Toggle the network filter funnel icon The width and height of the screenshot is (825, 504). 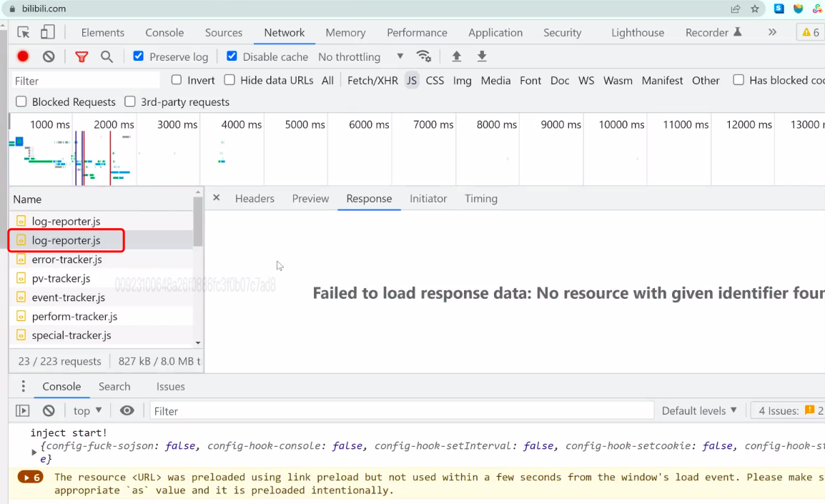(81, 56)
